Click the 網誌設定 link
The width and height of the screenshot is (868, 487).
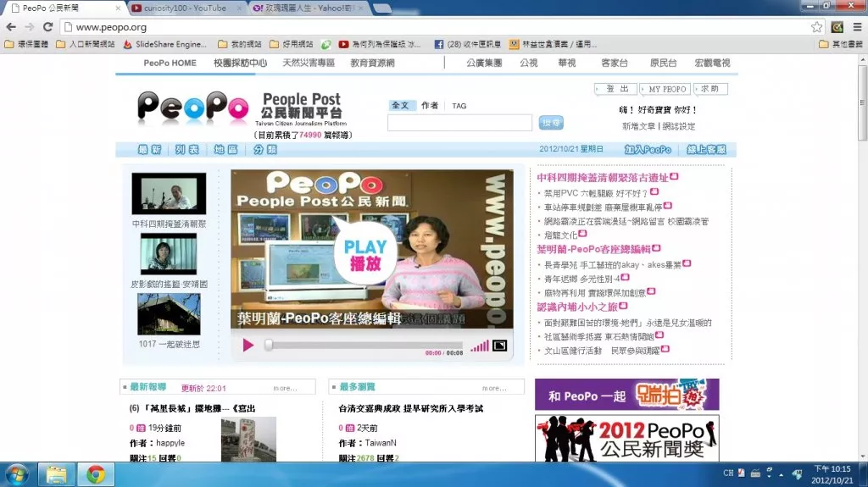pyautogui.click(x=679, y=126)
